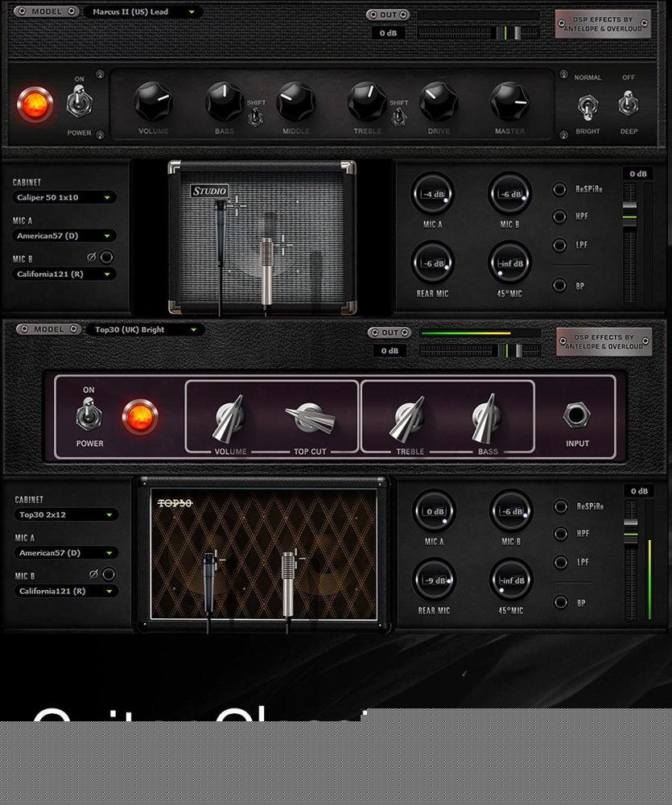Open Mic B dropdown under Caliper 50 cabinet
Viewport: 672px width, 805px height.
(64, 275)
